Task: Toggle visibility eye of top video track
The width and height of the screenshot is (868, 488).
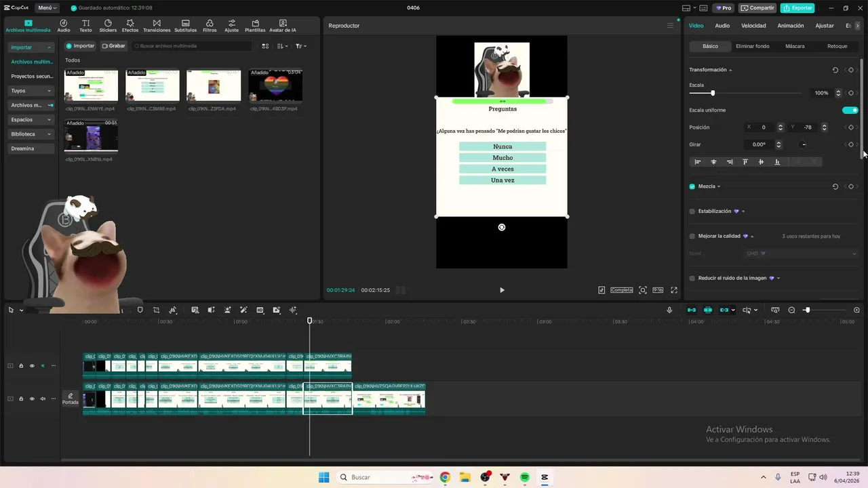Action: pyautogui.click(x=32, y=366)
